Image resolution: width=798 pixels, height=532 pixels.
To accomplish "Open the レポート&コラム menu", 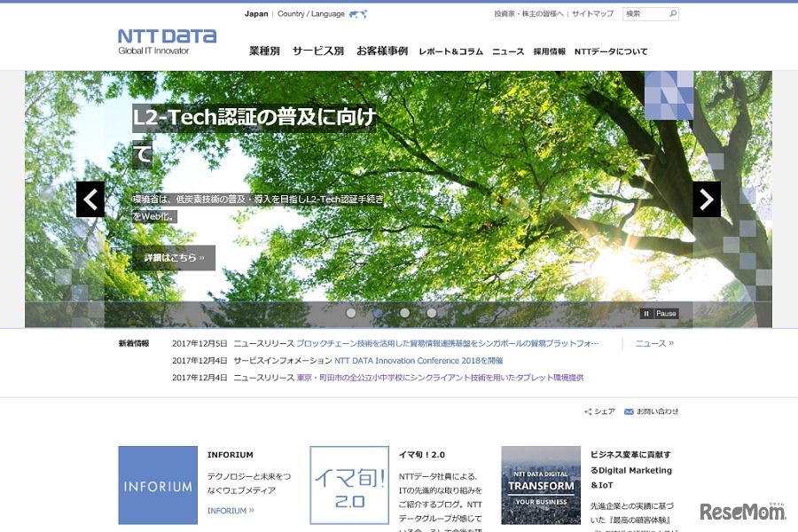I will coord(451,51).
